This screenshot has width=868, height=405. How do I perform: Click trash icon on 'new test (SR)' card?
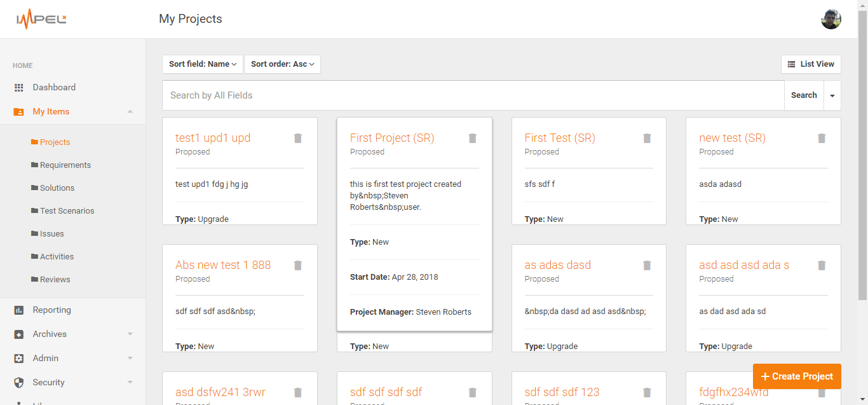point(822,139)
